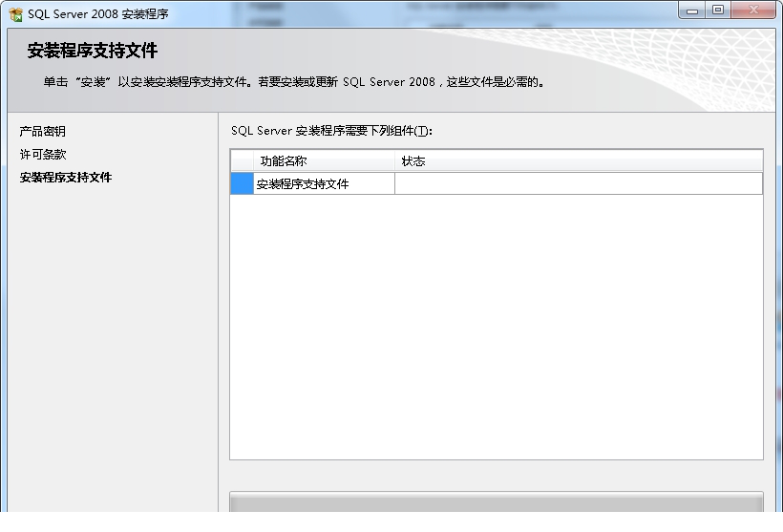Click the SQL Server setup title bar icon

tap(15, 14)
